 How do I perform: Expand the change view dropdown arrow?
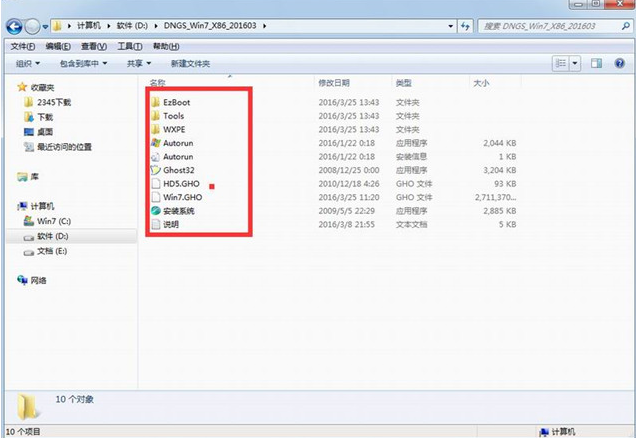[575, 63]
